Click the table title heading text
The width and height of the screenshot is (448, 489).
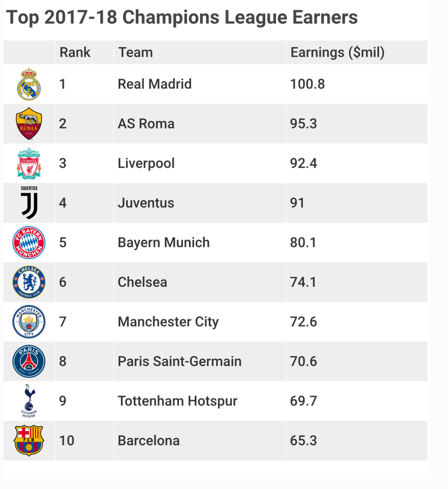[x=182, y=18]
